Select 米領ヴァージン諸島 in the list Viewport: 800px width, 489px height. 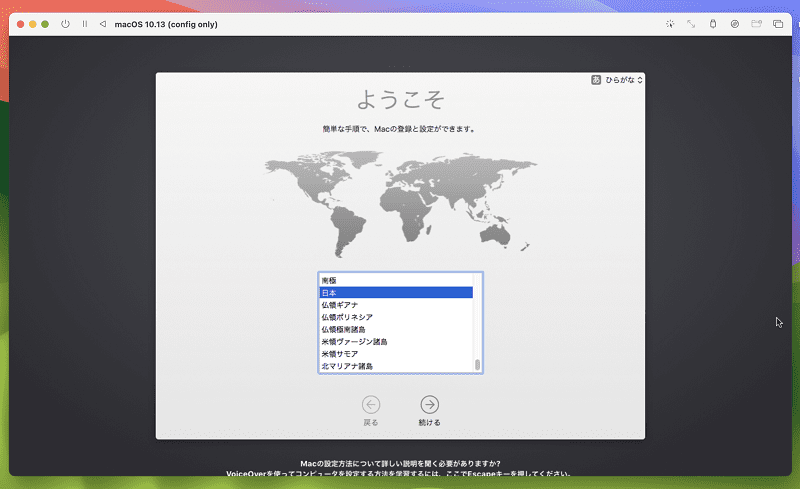396,341
